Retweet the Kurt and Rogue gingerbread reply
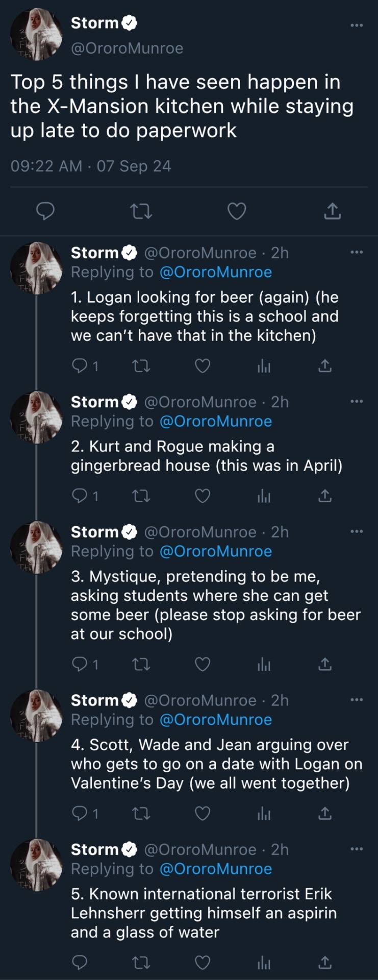The height and width of the screenshot is (980, 378). tap(141, 496)
